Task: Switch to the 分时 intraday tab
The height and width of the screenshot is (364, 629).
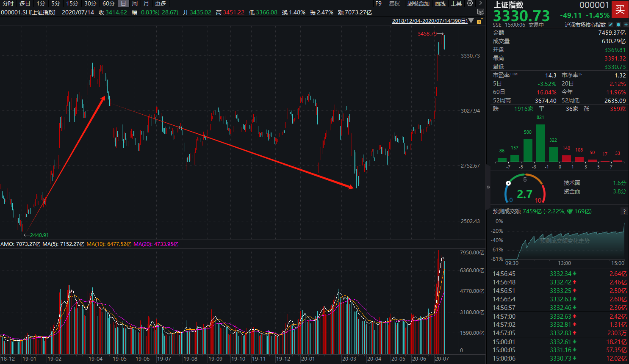Action: coord(8,3)
